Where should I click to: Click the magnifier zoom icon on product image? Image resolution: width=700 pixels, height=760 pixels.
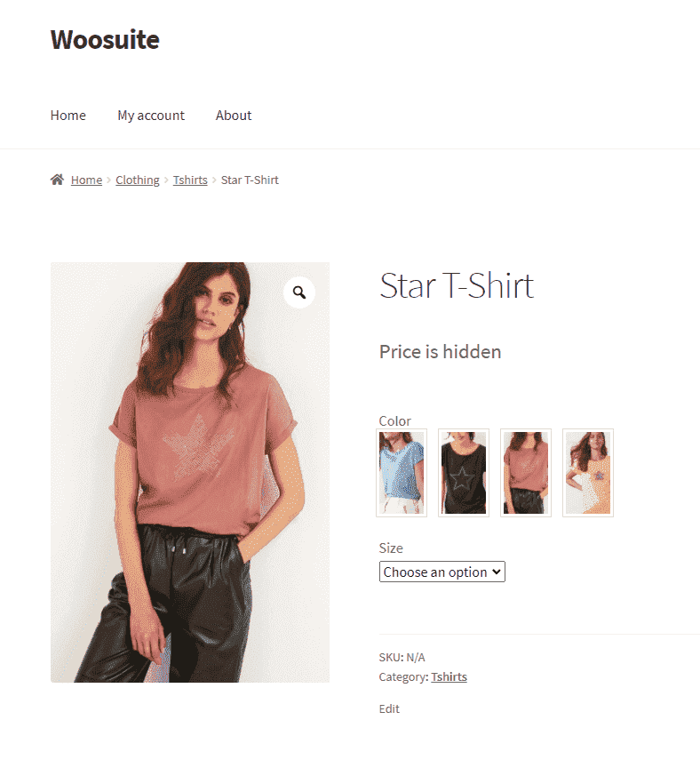299,292
